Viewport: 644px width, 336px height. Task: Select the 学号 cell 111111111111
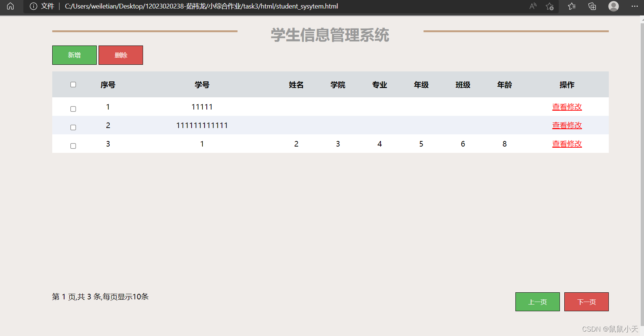click(x=202, y=125)
